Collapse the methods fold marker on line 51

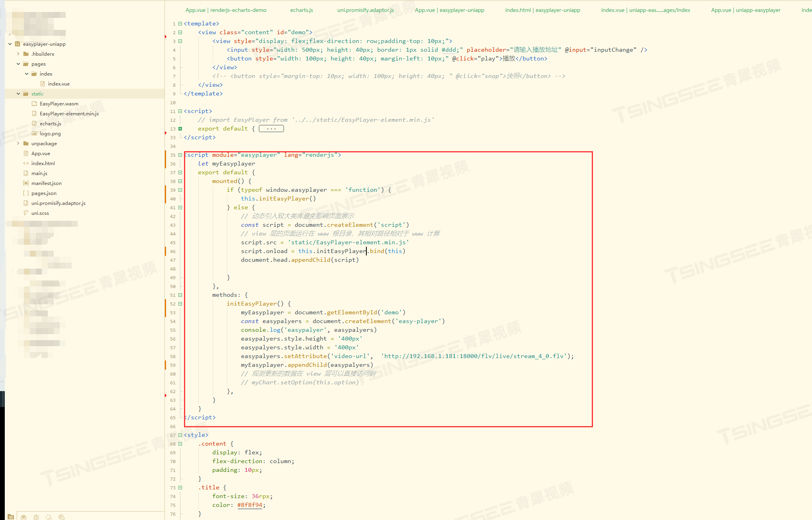180,295
